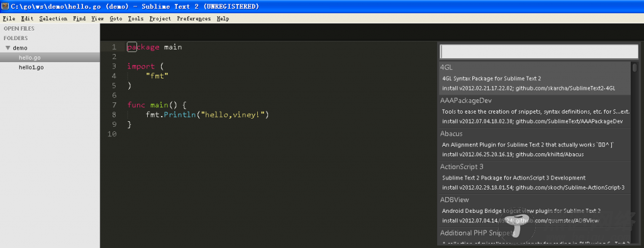Click the Println call on line 8
Viewport: 644px width, 248px height.
pos(179,115)
